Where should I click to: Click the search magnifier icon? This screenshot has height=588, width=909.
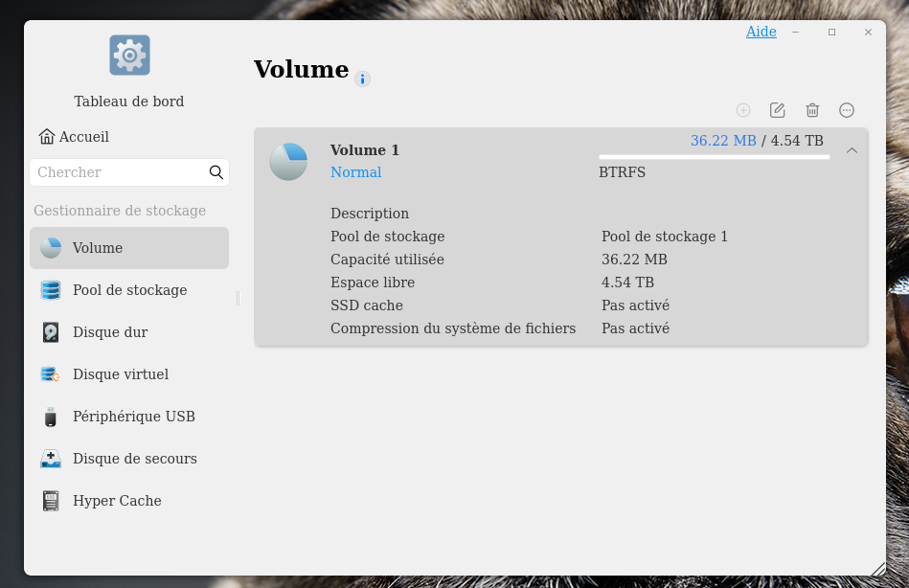216,172
